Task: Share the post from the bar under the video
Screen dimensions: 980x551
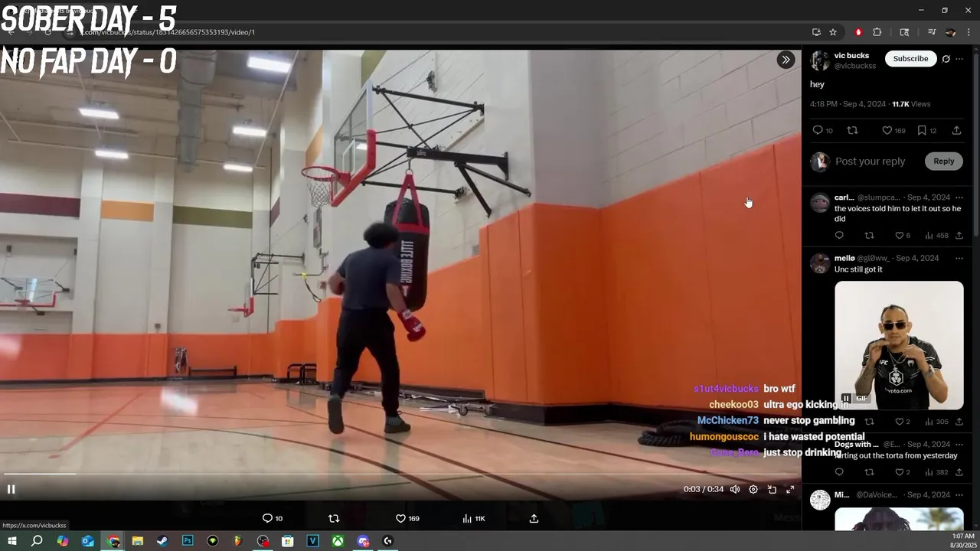Action: point(534,518)
